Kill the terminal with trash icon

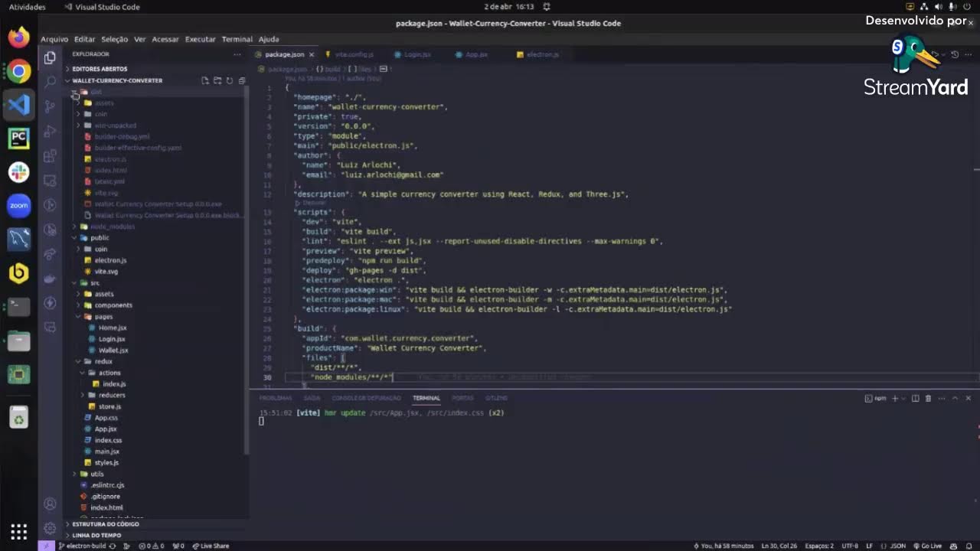coord(928,398)
